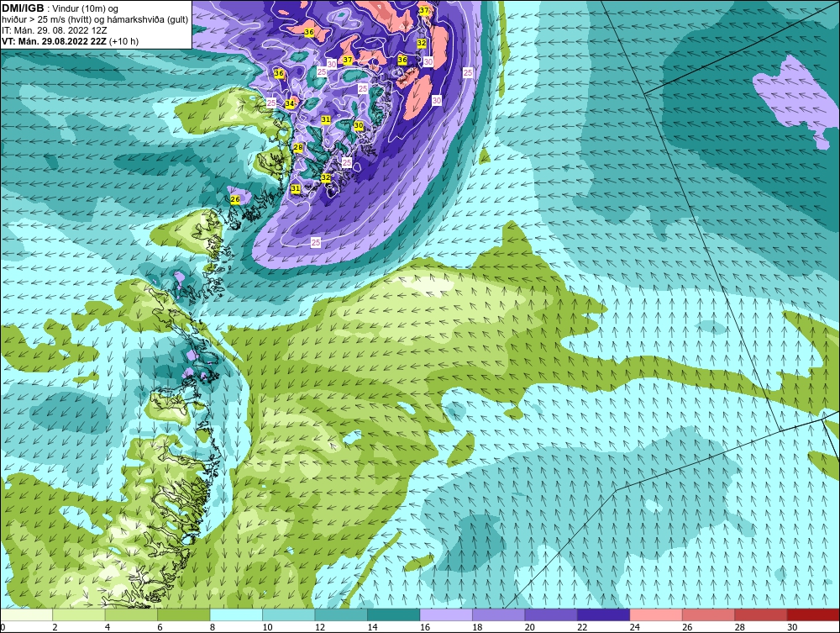Image resolution: width=840 pixels, height=633 pixels.
Task: Click the legend scale value "2"
Action: point(55,627)
